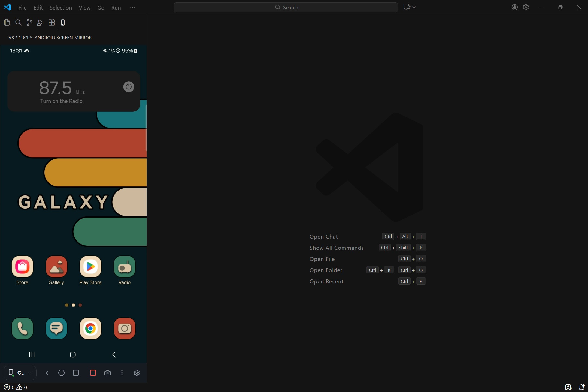
Task: Open the Source Control view
Action: 29,23
